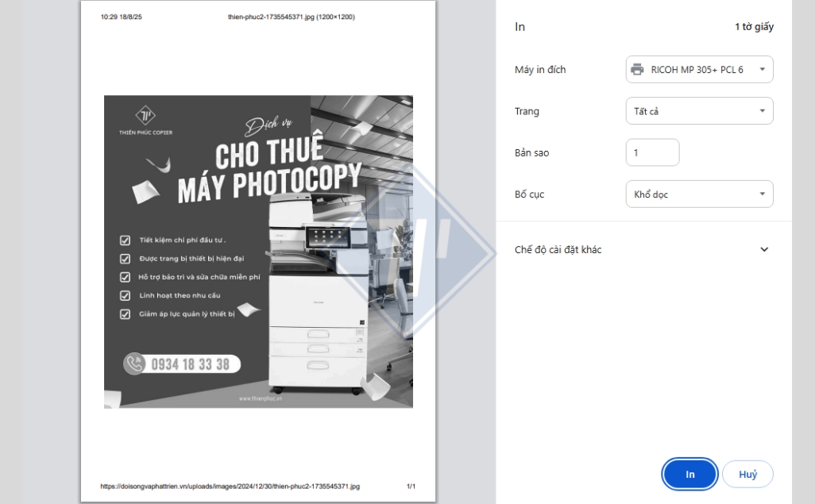This screenshot has height=504, width=815.
Task: Click the checkbox beside Được trang bị thiết bị hiện đại
Action: point(125,259)
